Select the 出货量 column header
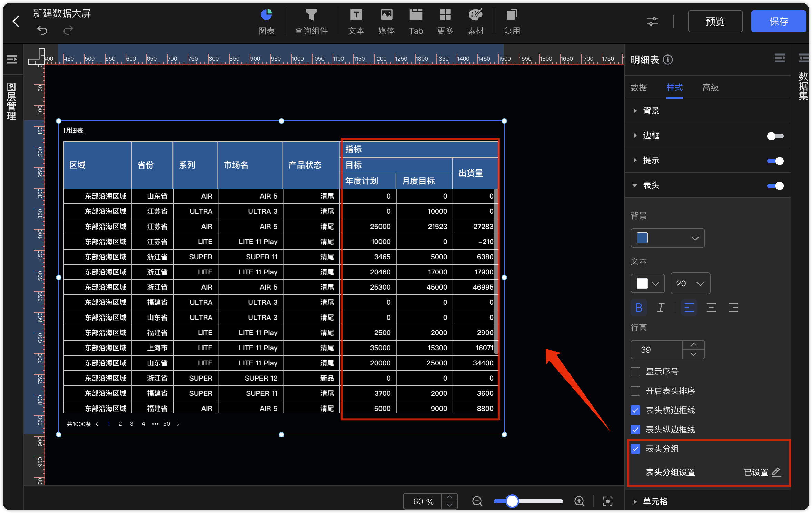Image resolution: width=812 pixels, height=513 pixels. click(475, 173)
